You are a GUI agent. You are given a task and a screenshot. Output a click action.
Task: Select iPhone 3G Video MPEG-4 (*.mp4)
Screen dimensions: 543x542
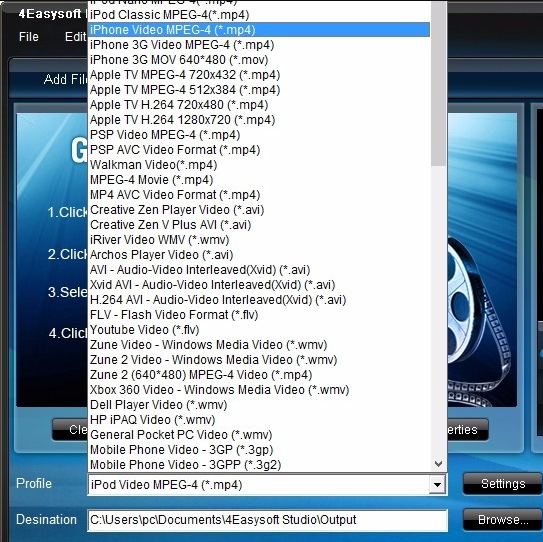point(259,45)
